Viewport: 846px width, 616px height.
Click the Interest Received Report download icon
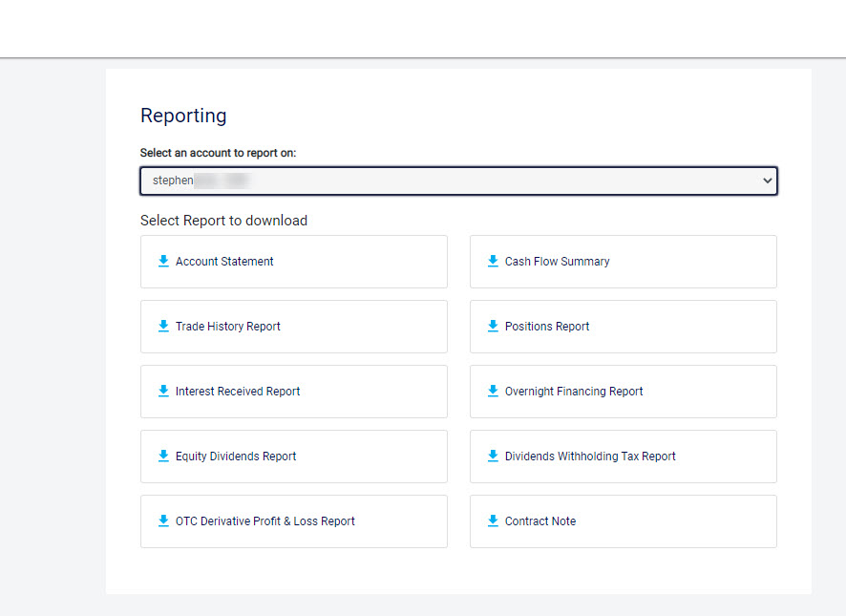pyautogui.click(x=163, y=391)
